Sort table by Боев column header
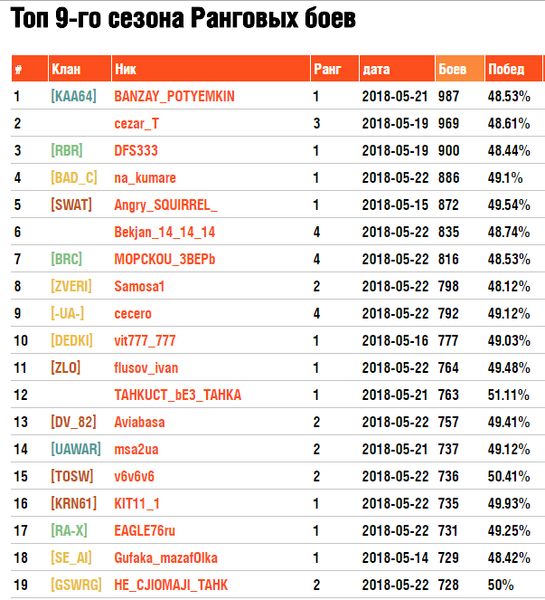The width and height of the screenshot is (545, 600). point(460,68)
